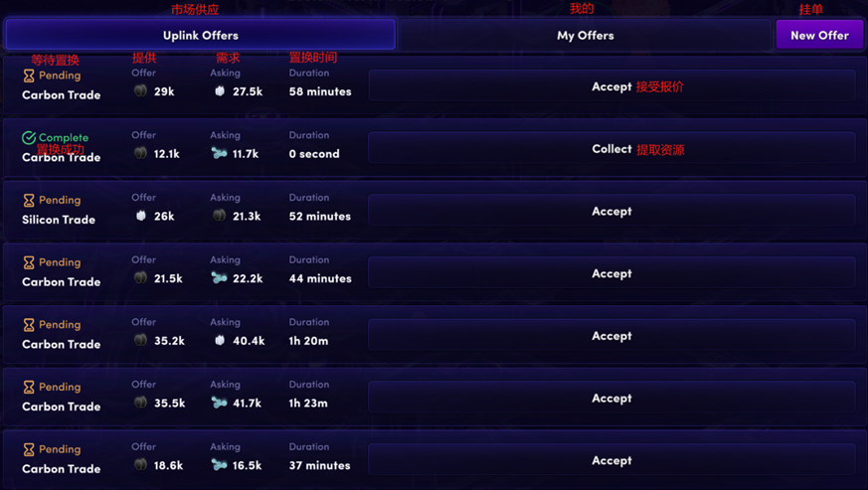Click the blue resource icon beside 41.7k
The height and width of the screenshot is (490, 868).
tap(220, 403)
